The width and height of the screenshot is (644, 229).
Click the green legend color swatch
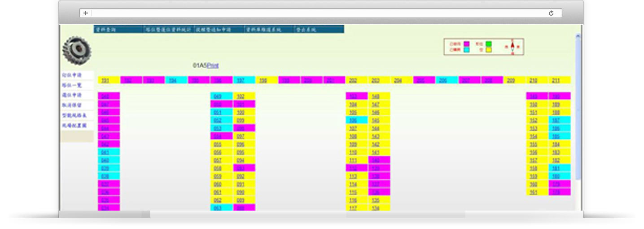(x=488, y=44)
